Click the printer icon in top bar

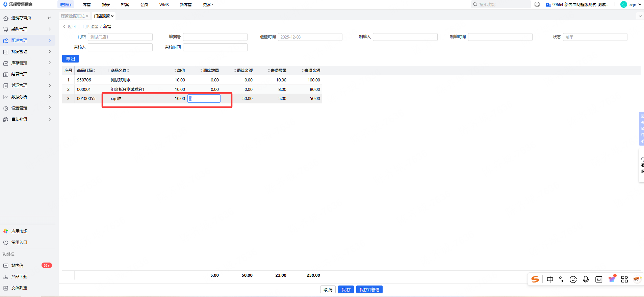537,4
